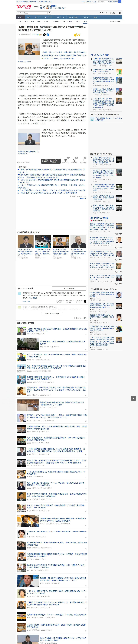The image size is (138, 644).
Task: Select the トップ navigation tab
Action: point(20,17)
